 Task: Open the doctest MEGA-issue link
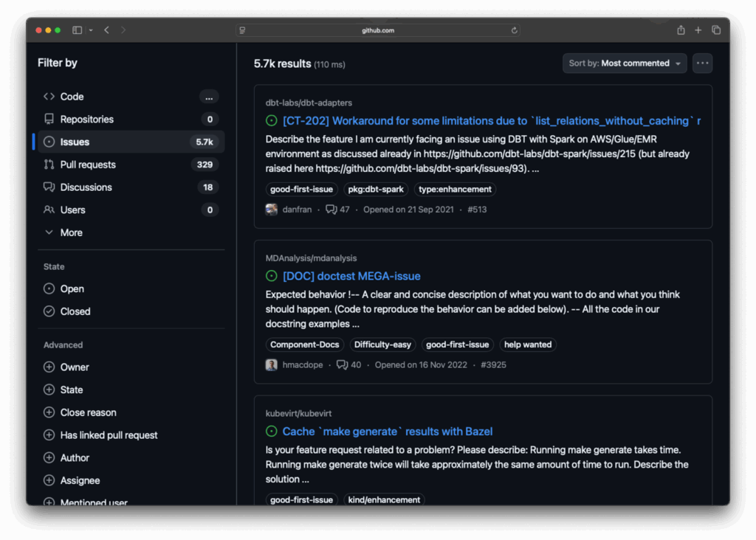click(x=351, y=276)
